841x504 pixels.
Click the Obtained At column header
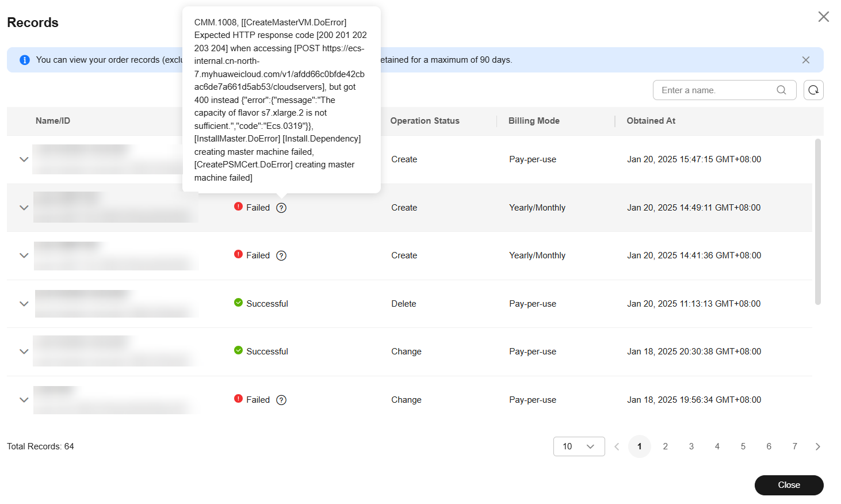tap(651, 121)
